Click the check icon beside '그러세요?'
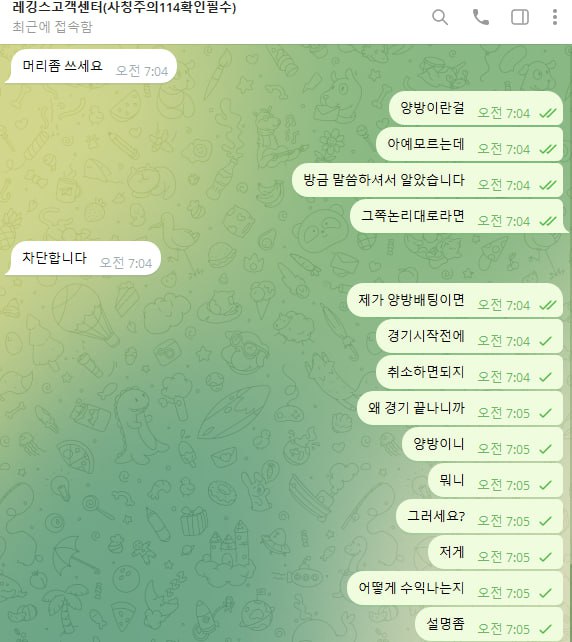The width and height of the screenshot is (572, 642). click(x=545, y=521)
